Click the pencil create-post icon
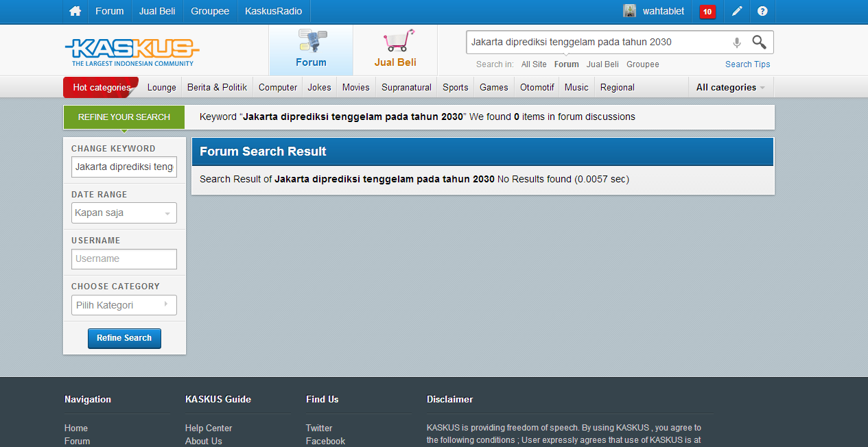Viewport: 868px width, 447px height. tap(737, 11)
